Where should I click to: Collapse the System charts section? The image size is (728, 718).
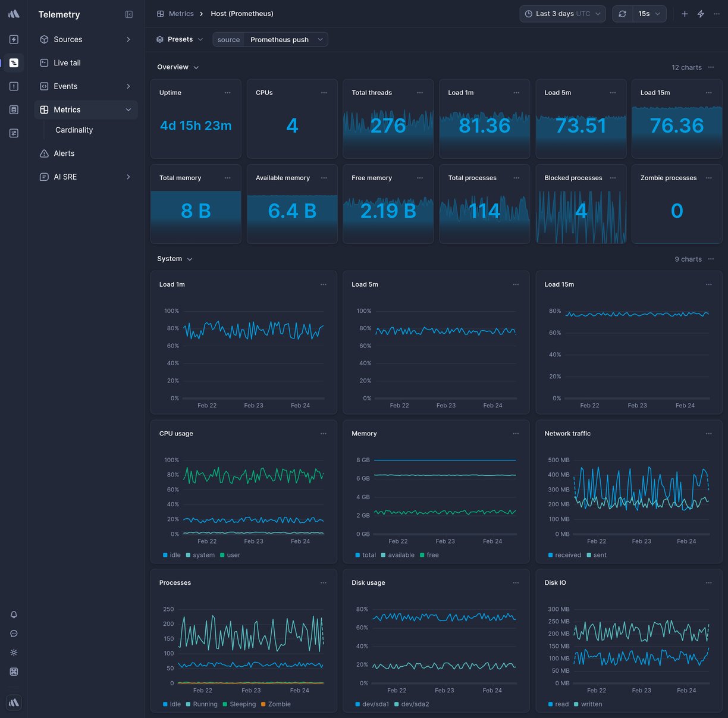[190, 259]
